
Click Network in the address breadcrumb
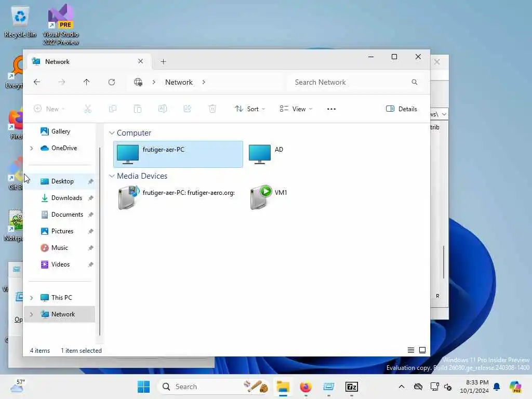click(179, 82)
